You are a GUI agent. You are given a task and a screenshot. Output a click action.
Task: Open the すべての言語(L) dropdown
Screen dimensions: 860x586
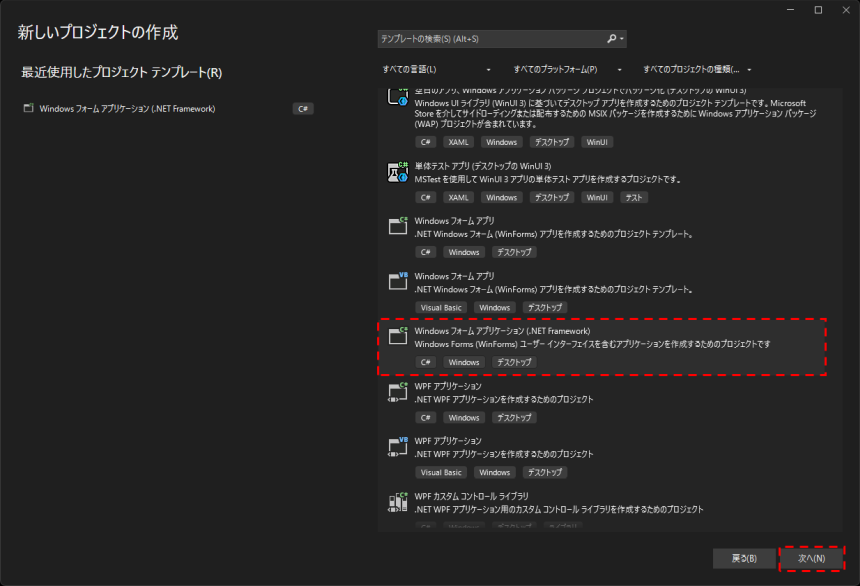point(436,70)
